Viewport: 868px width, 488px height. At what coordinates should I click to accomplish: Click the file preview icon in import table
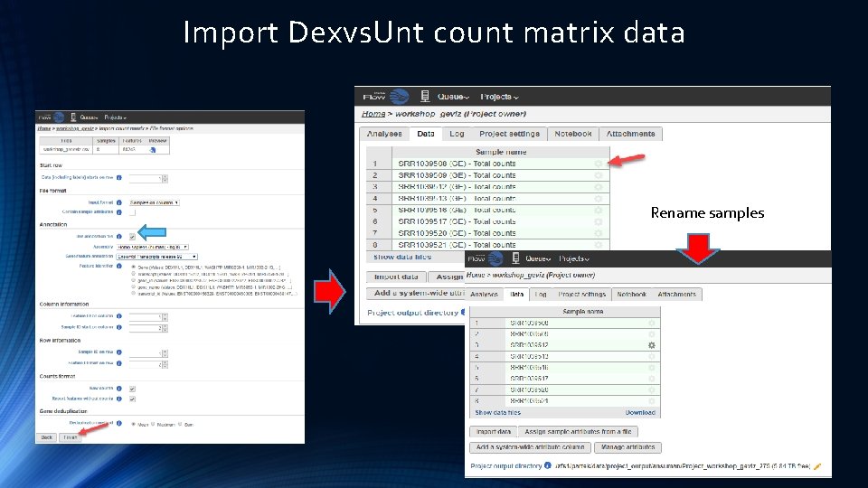point(153,149)
